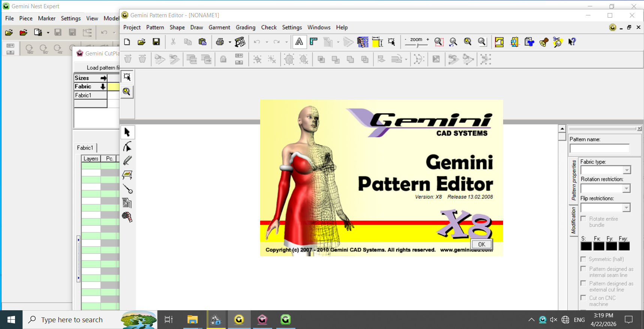Open the print options dropdown arrow

tap(230, 42)
